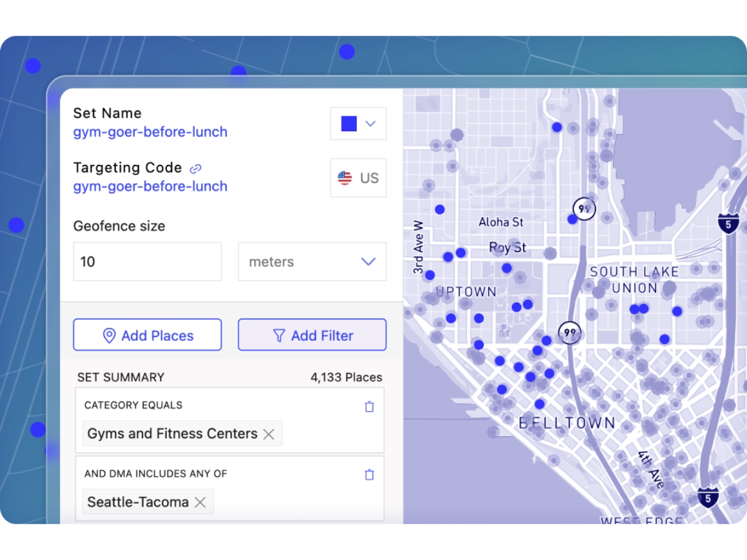Click the SOUTH LAKE UNION label
747x560 pixels.
coord(634,280)
